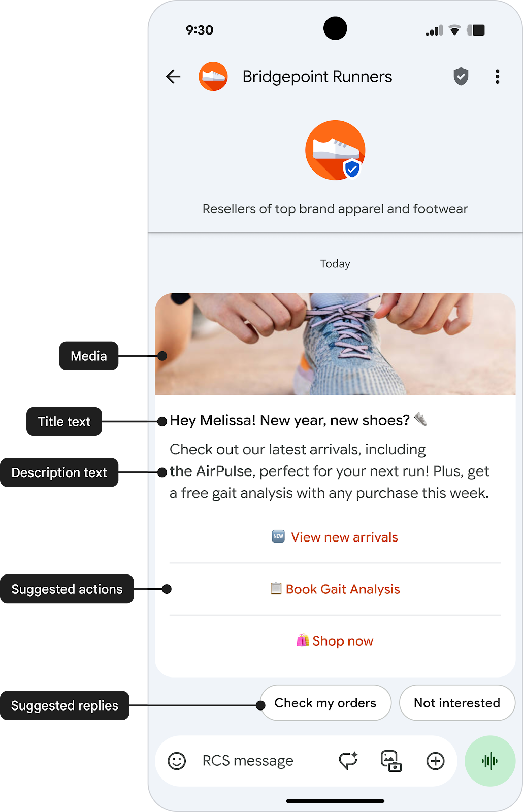Open Bridgepoint Runners profile avatar
The height and width of the screenshot is (812, 523).
click(x=213, y=76)
